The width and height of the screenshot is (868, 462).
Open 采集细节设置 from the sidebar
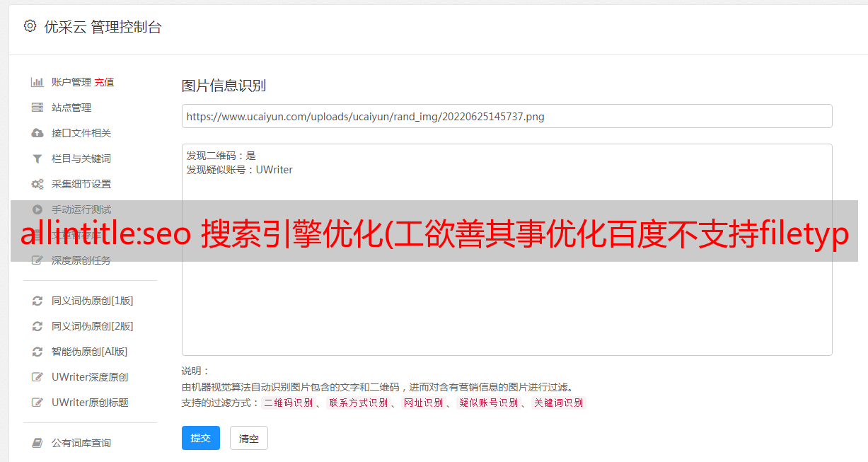[x=81, y=184]
